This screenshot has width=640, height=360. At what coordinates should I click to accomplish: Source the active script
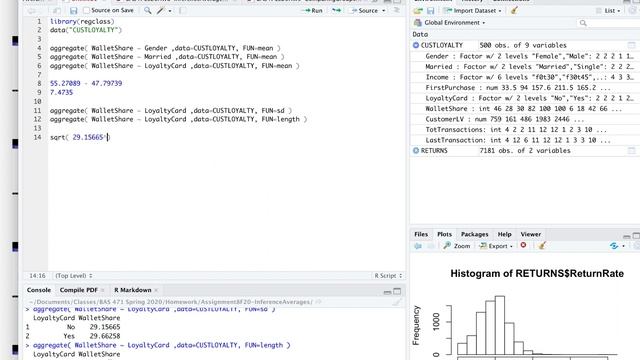[x=365, y=11]
